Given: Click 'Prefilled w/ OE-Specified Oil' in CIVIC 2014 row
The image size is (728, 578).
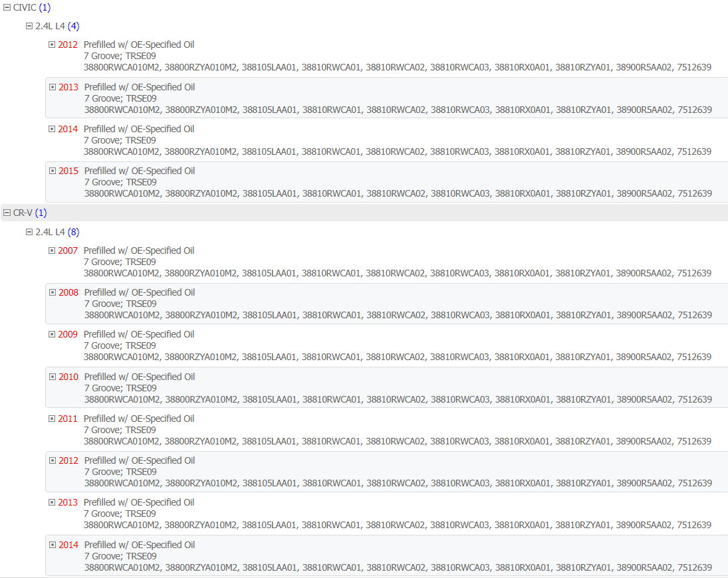Looking at the screenshot, I should click(139, 129).
